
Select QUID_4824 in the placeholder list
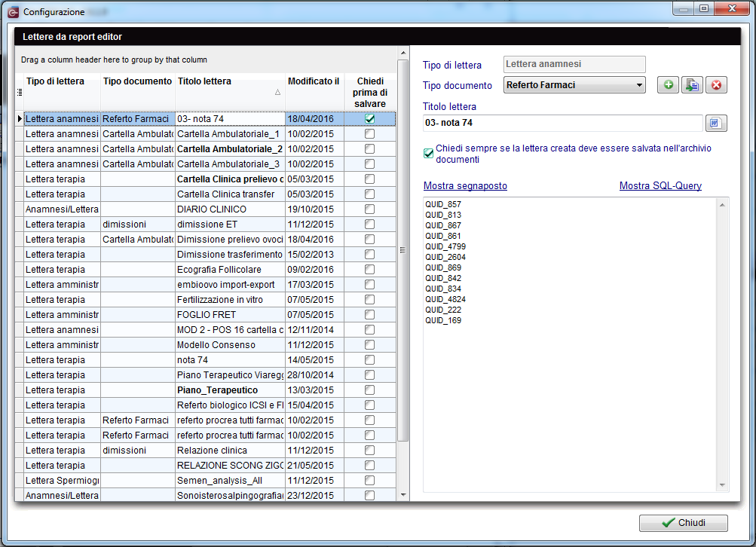(445, 299)
